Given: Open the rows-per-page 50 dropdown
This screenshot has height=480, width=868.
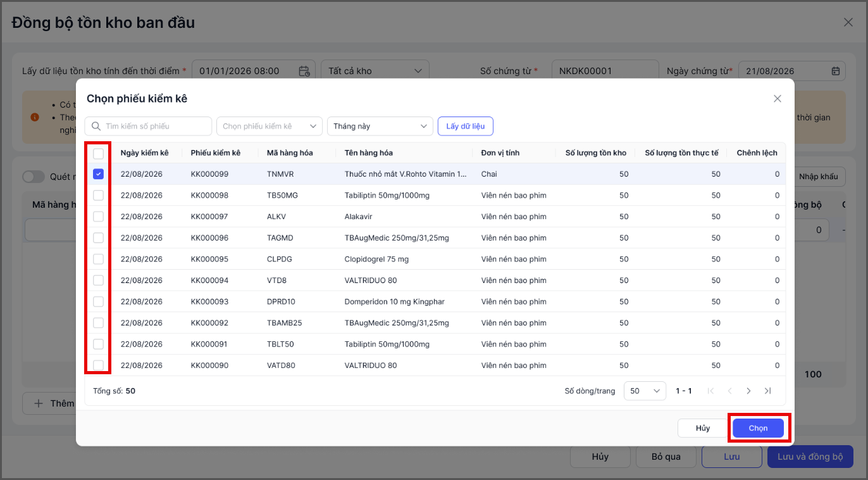Looking at the screenshot, I should coord(645,391).
